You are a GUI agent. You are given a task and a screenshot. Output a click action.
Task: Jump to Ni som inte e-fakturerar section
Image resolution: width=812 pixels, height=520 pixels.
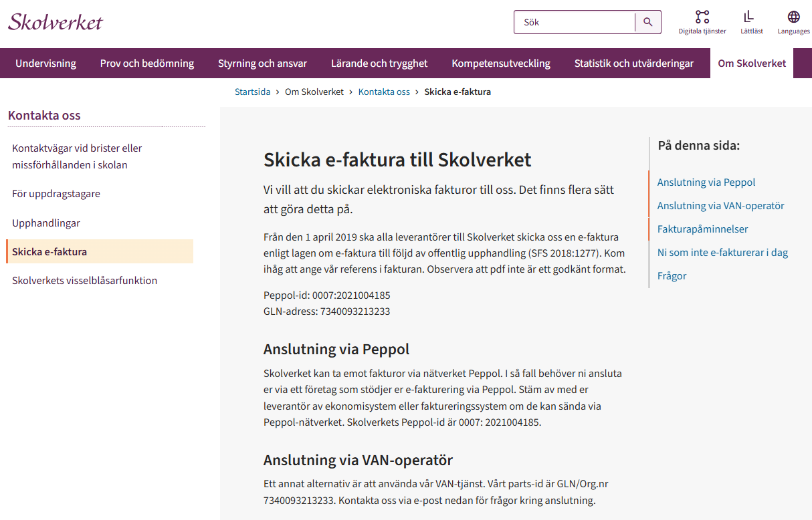point(723,253)
